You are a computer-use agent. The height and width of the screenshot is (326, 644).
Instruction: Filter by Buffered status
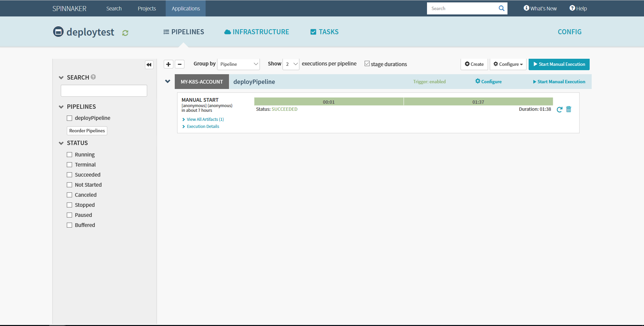(69, 225)
